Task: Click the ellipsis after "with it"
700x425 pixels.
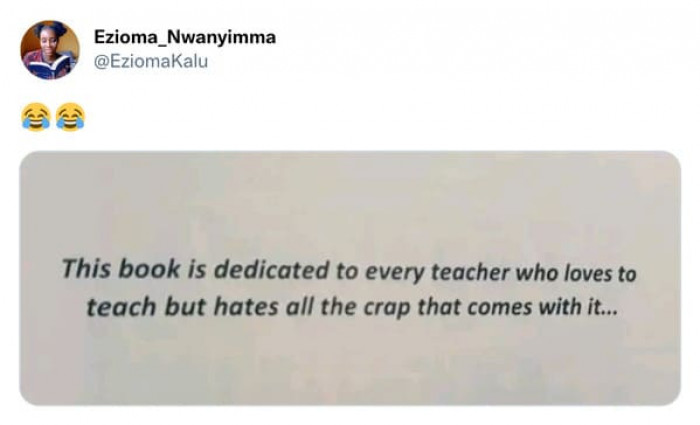Action: (x=612, y=309)
